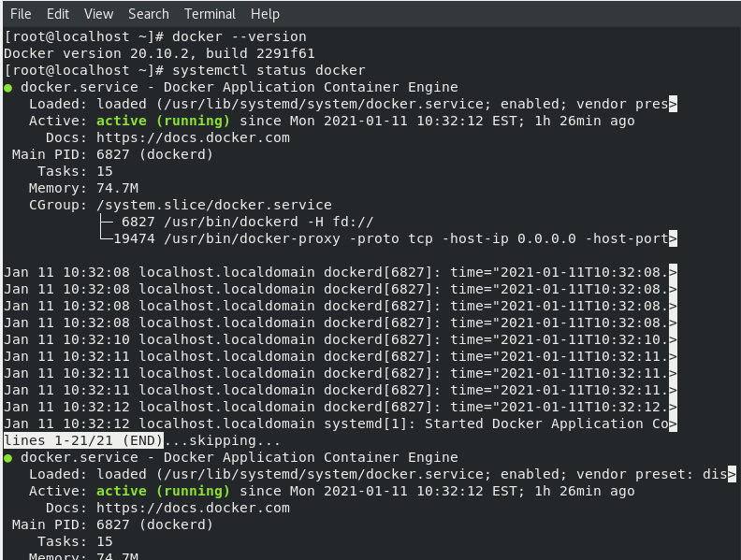Viewport: 741px width, 560px height.
Task: Open the View menu
Action: coord(99,14)
